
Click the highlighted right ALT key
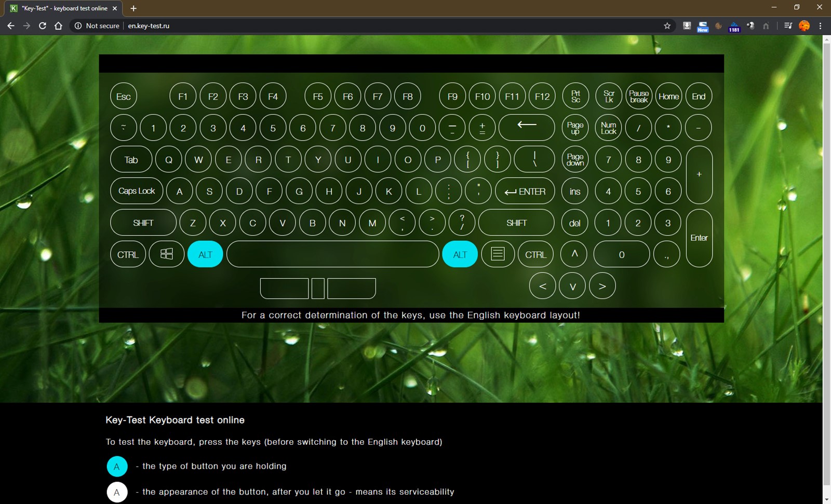coord(460,254)
